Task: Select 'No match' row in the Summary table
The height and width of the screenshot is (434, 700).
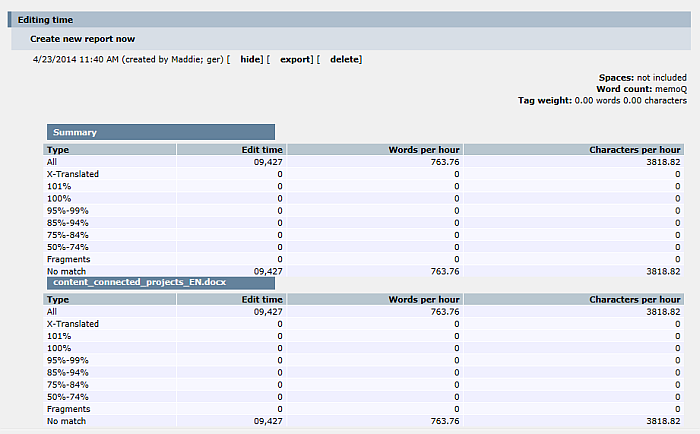Action: 66,270
